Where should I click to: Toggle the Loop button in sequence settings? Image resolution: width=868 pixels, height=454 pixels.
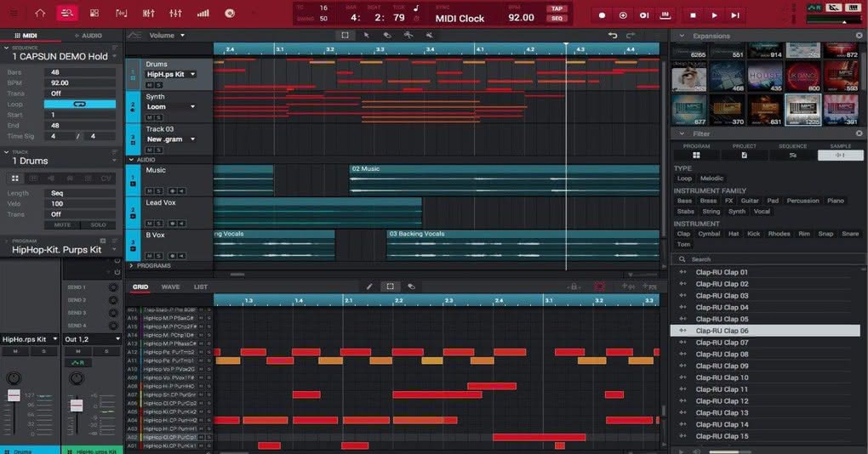pos(80,104)
